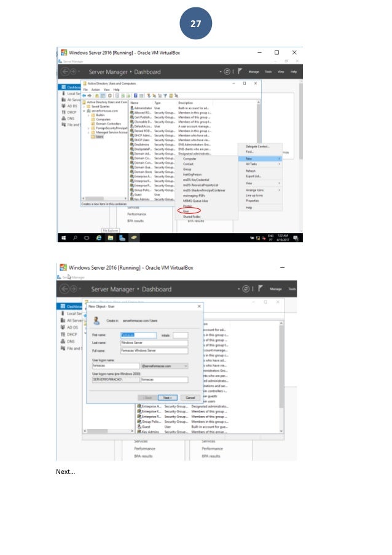Choose User from the New submenu
The image size is (392, 555).
186,211
